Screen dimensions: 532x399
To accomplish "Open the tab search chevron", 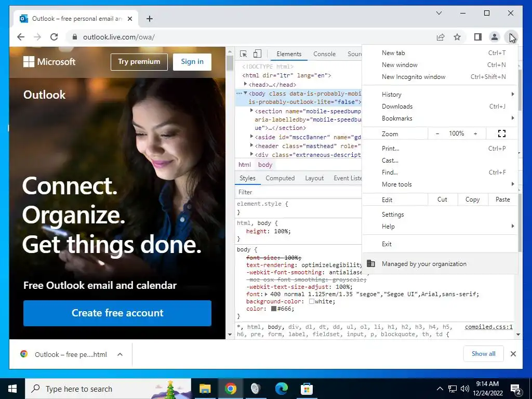I will point(438,13).
